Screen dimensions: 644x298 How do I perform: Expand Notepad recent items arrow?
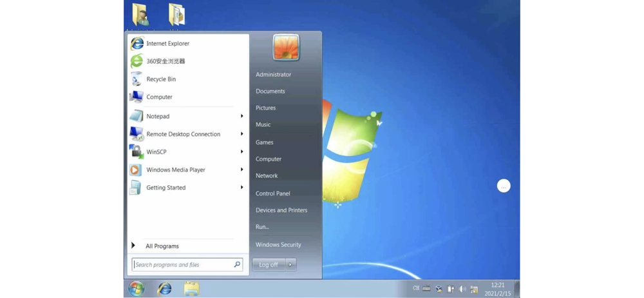click(x=242, y=116)
